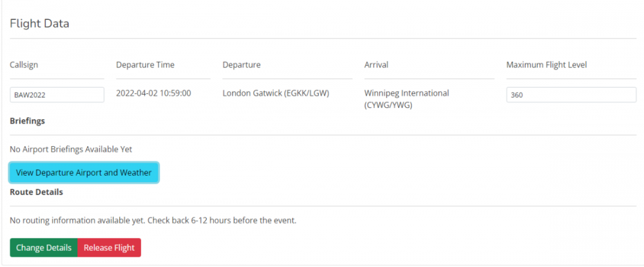
Task: Click the Flight Data heading
Action: point(39,24)
